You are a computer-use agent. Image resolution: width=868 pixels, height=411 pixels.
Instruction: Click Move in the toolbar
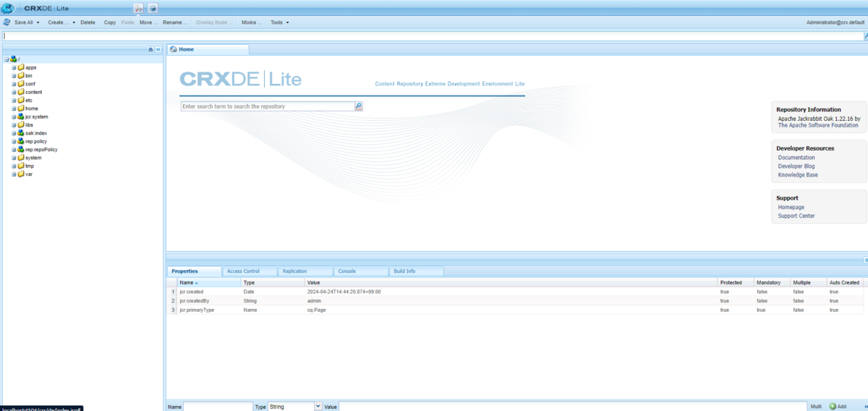click(x=148, y=22)
